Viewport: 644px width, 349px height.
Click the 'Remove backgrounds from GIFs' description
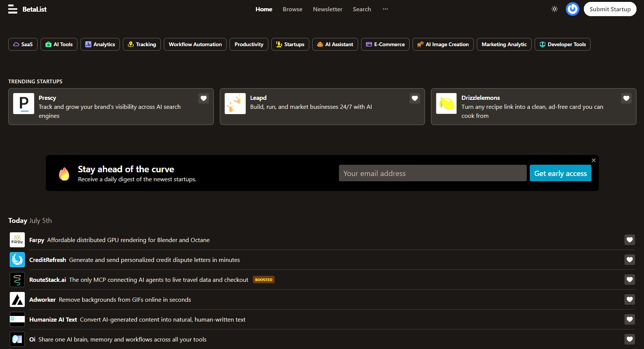click(x=125, y=300)
